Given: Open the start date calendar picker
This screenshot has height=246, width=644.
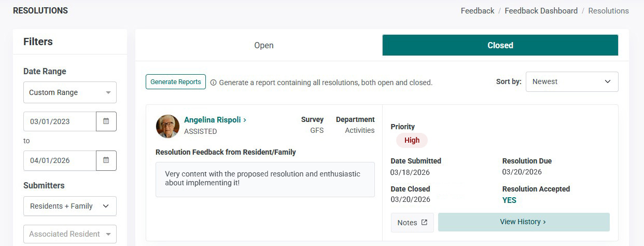Looking at the screenshot, I should [106, 121].
